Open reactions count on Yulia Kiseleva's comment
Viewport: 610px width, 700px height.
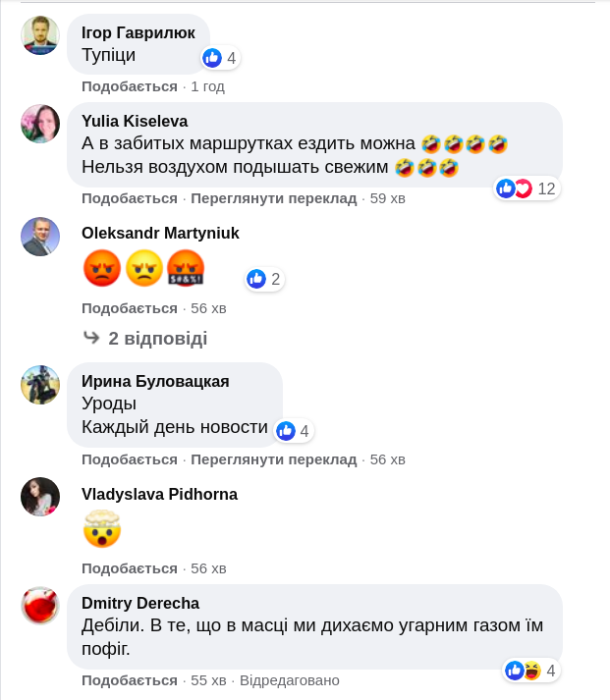point(527,188)
